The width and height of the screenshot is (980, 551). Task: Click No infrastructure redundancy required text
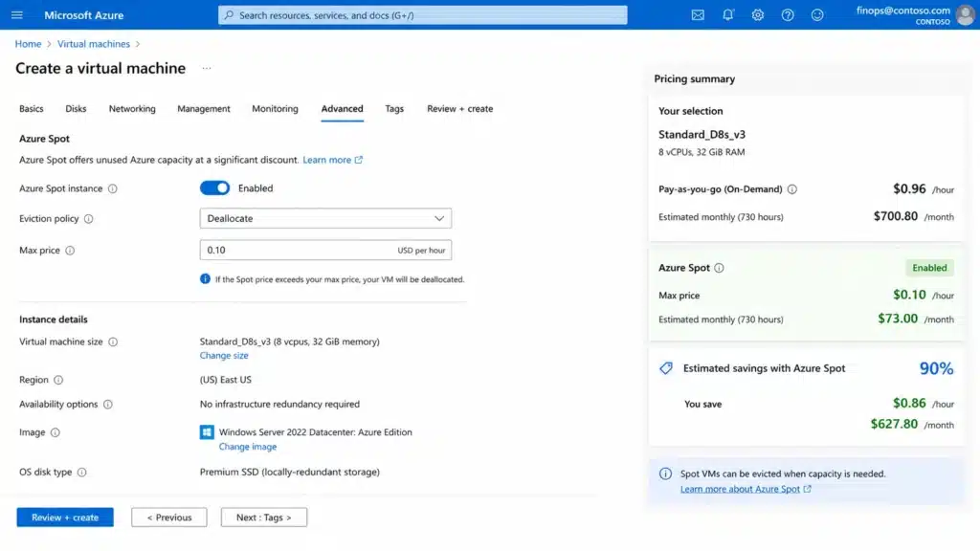[x=280, y=405]
